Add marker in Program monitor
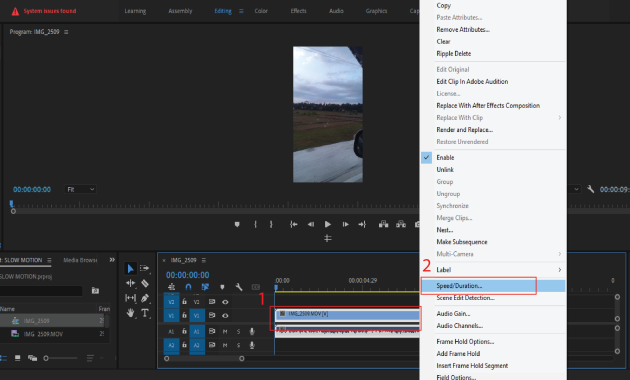Viewport: 630px width, 380px height. (x=237, y=225)
